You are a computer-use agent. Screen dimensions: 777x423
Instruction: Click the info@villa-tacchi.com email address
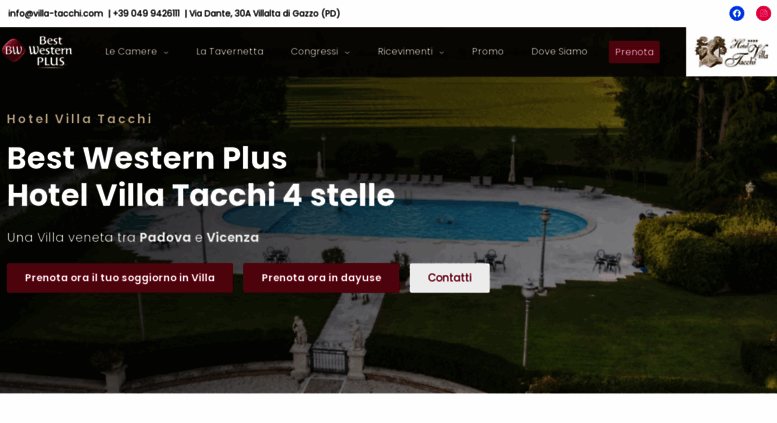point(56,13)
